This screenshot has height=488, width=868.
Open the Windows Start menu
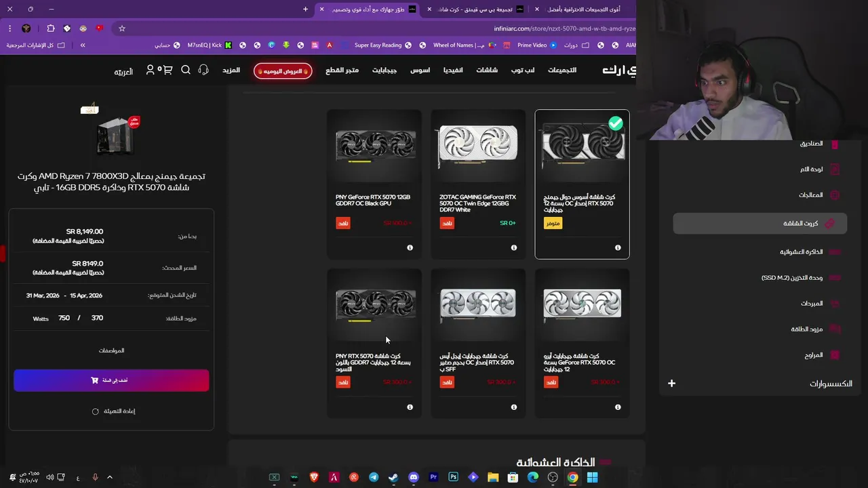(592, 477)
